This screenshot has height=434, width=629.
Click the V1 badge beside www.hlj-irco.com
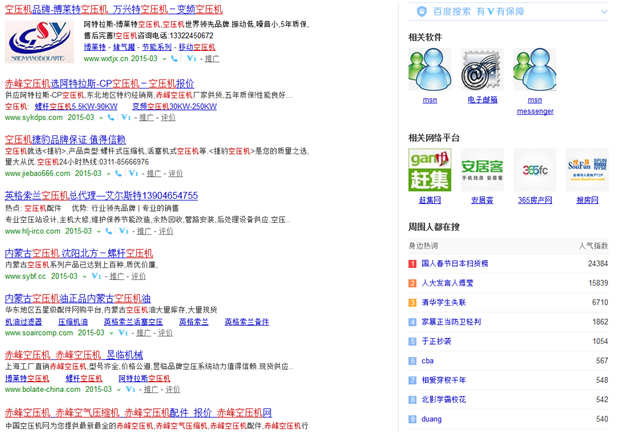click(x=124, y=231)
